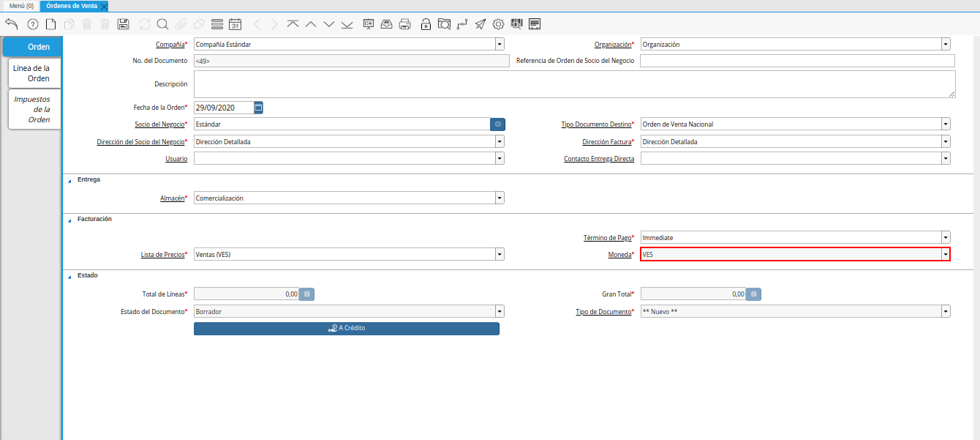Save the record with floppy disk icon
This screenshot has width=980, height=440.
click(x=124, y=24)
